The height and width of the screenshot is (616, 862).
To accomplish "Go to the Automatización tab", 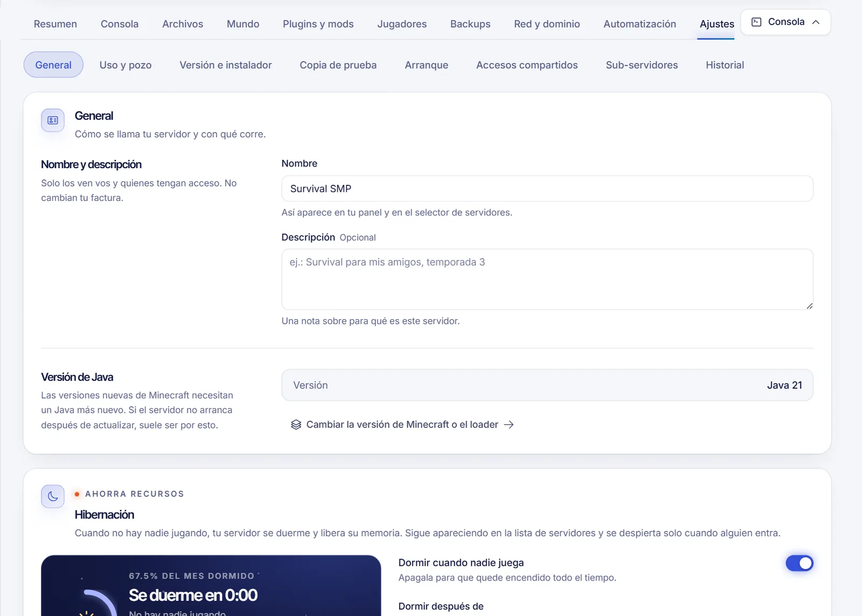I will [x=639, y=24].
